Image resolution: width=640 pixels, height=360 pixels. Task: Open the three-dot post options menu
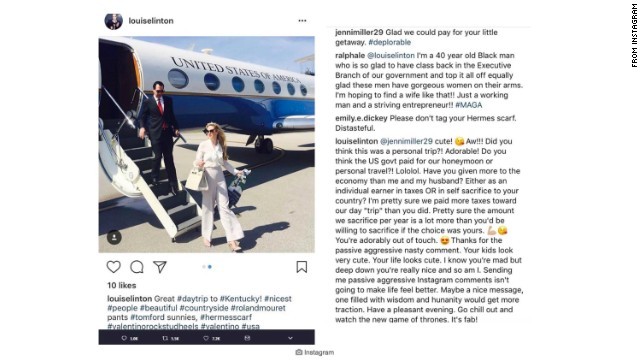click(302, 20)
